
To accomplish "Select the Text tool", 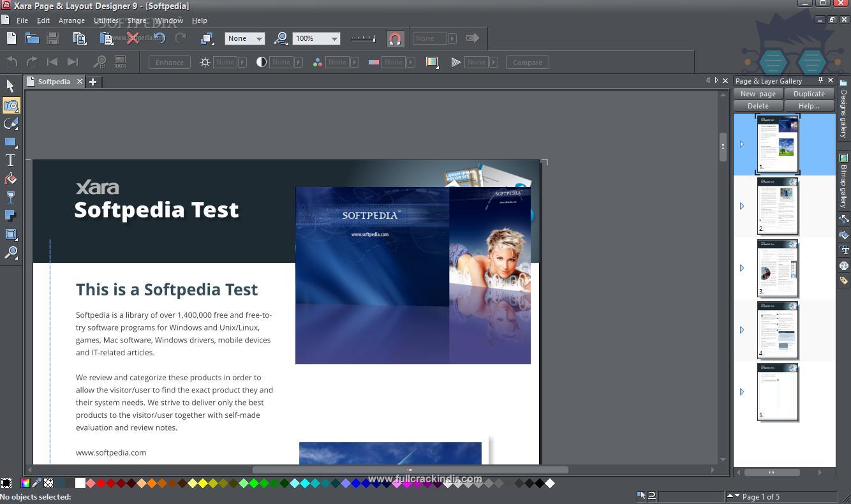I will [x=11, y=160].
